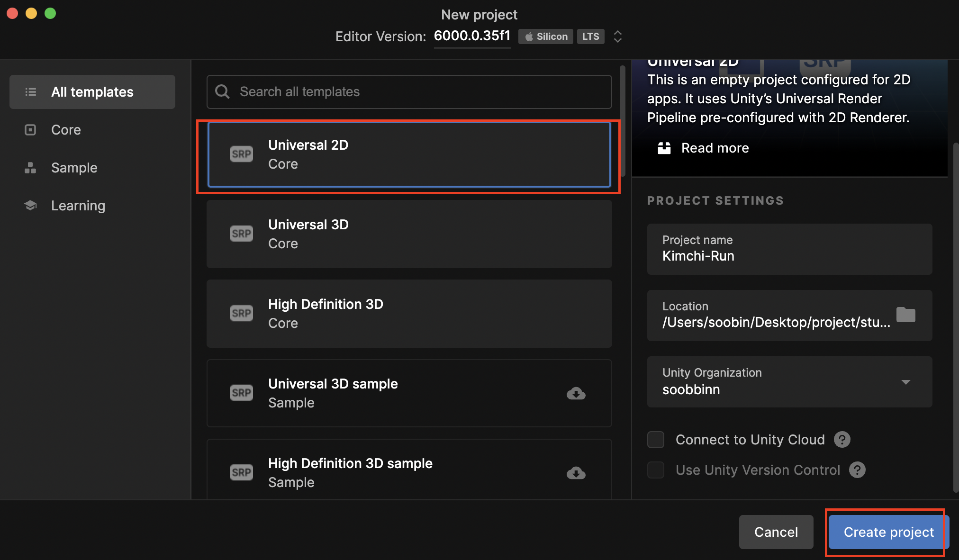Open the Read more link
The image size is (959, 560).
coord(715,148)
